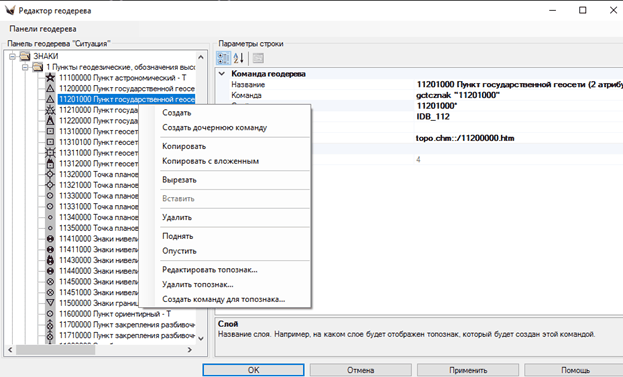Viewport: 623px width, 377px height.
Task: Click the square icon of item 11310000
Action: coord(50,131)
